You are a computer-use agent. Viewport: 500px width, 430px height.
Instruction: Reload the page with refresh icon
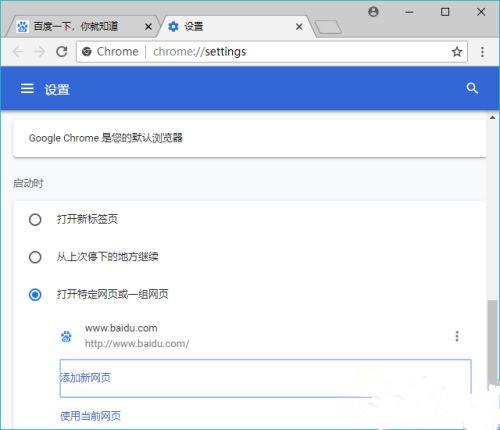point(62,51)
